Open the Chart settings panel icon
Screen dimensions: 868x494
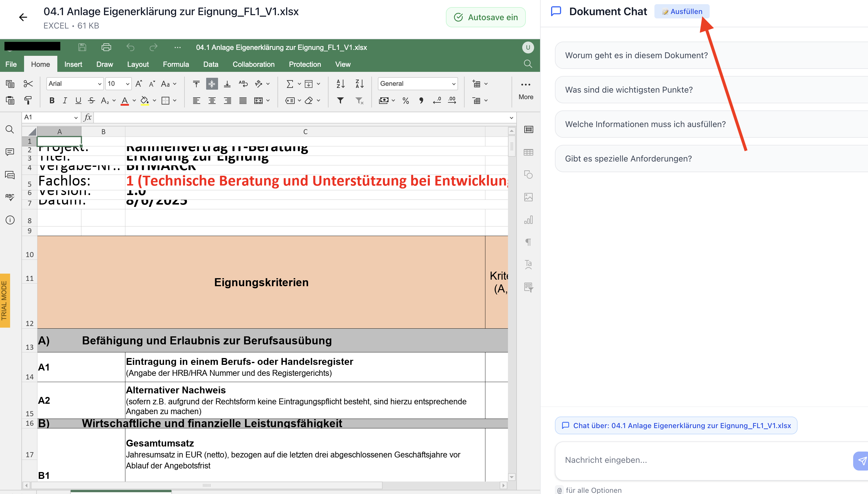point(528,220)
